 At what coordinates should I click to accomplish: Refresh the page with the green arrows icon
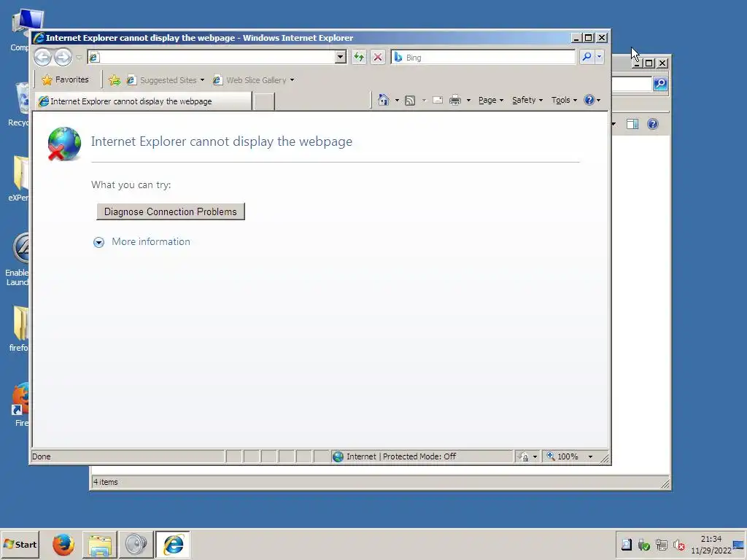coord(359,57)
